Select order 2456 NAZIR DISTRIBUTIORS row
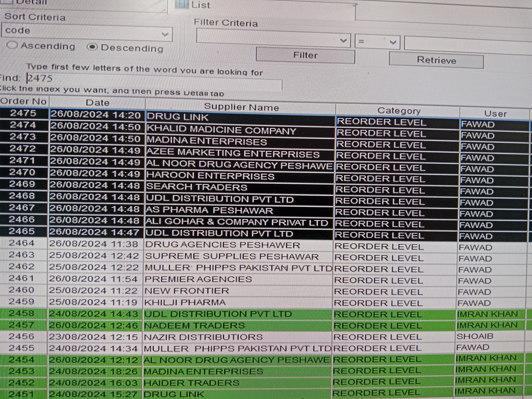Image resolution: width=532 pixels, height=399 pixels. tap(203, 337)
